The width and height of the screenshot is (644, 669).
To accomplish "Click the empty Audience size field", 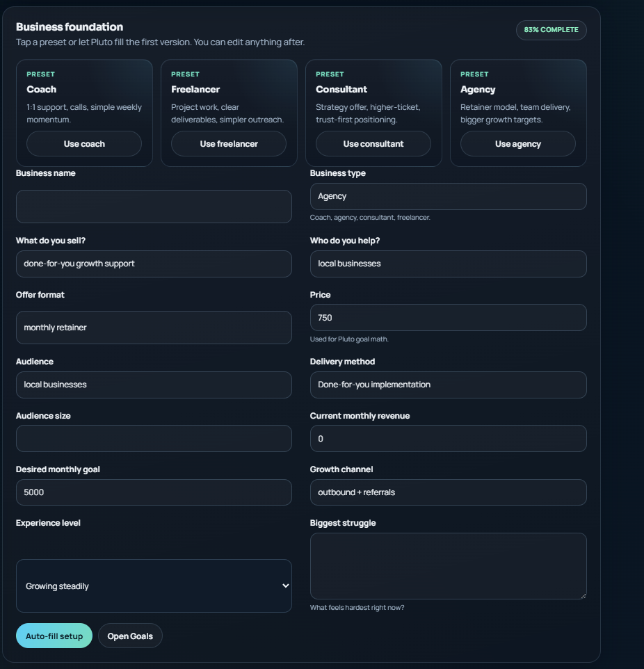I will pos(154,438).
